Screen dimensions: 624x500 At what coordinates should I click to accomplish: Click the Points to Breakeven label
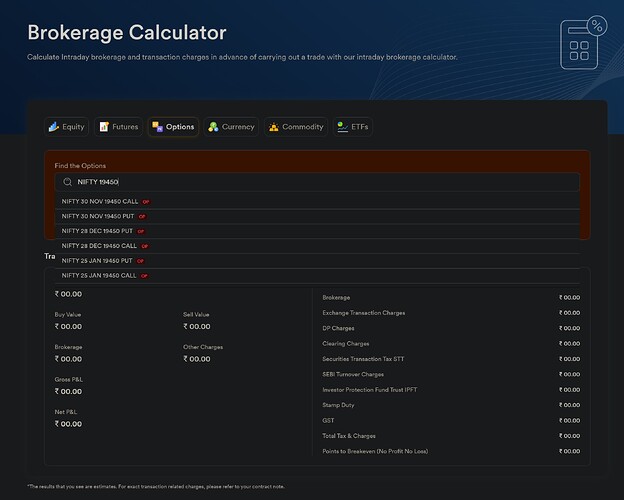click(x=375, y=451)
